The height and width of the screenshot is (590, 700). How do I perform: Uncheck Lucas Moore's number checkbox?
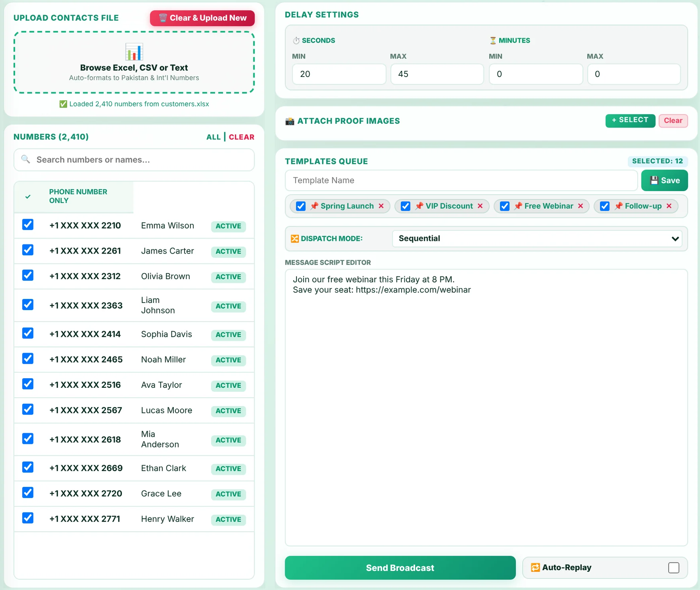[x=28, y=409]
